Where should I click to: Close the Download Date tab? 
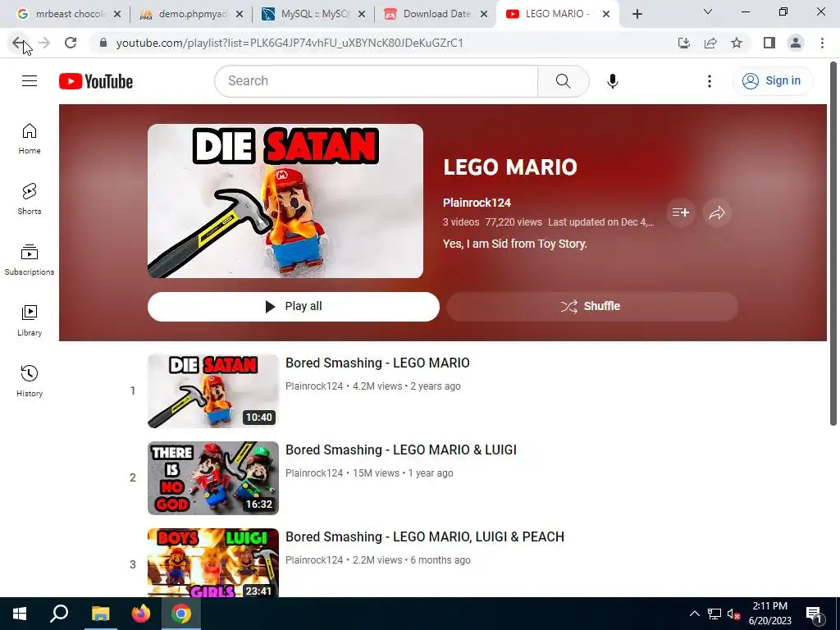pos(484,14)
